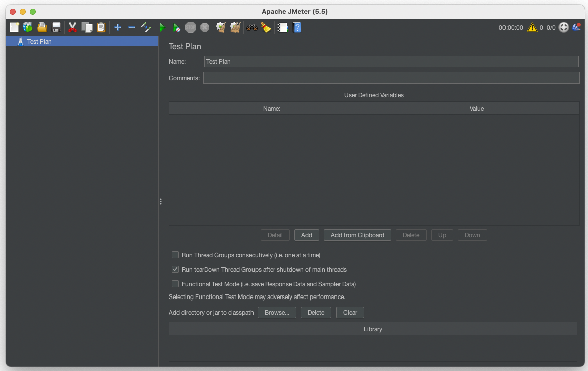Click the Paste clipboard icon
This screenshot has height=371, width=588.
[x=101, y=27]
